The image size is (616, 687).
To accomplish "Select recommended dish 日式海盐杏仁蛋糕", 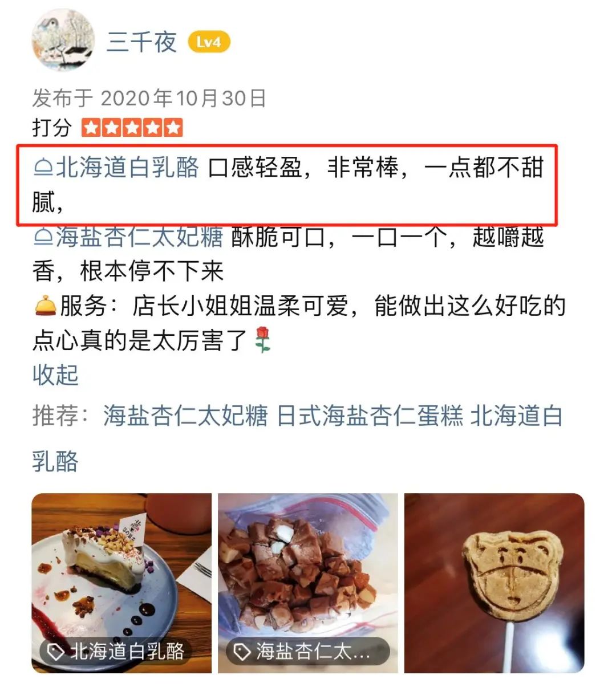I will point(370,416).
